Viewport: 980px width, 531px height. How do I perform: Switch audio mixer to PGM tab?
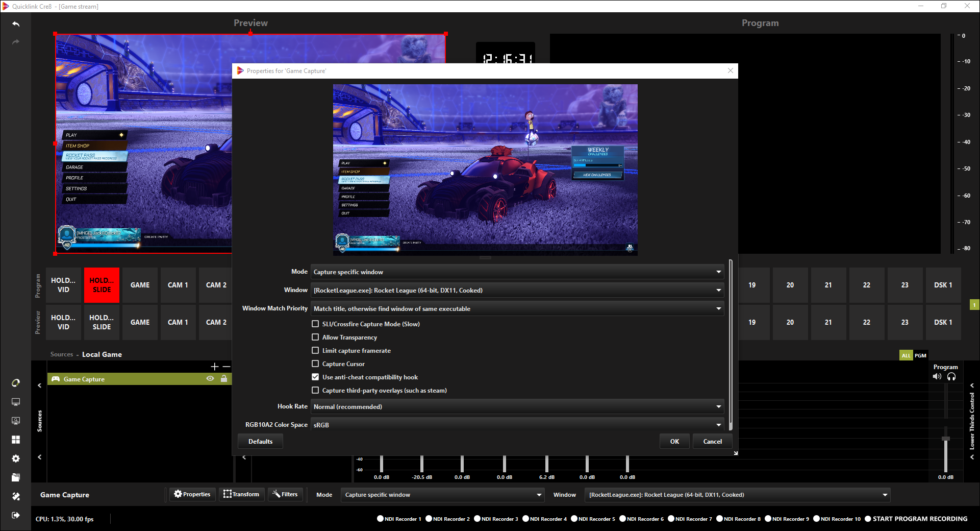920,355
